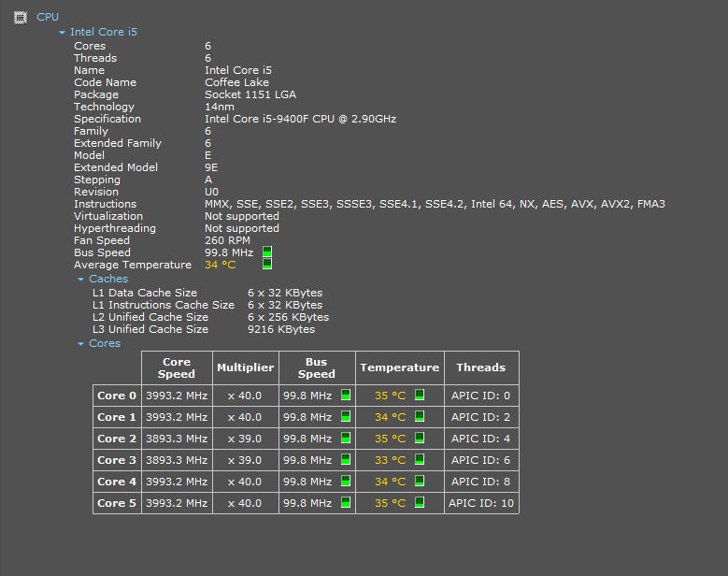Click Core 1 temperature graph icon
The image size is (728, 576).
pos(420,416)
